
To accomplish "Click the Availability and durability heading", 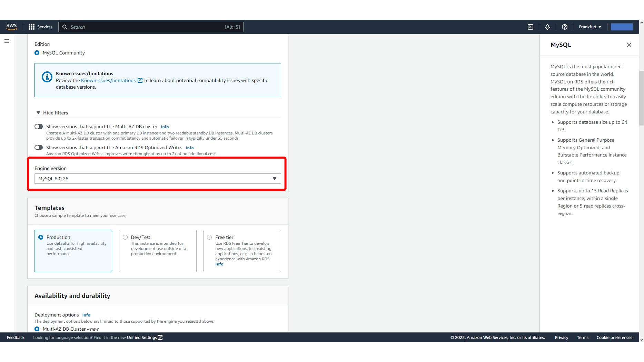I will coord(72,296).
